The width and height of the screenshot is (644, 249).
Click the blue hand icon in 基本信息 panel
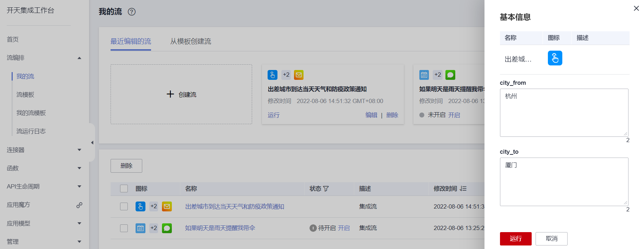(555, 58)
